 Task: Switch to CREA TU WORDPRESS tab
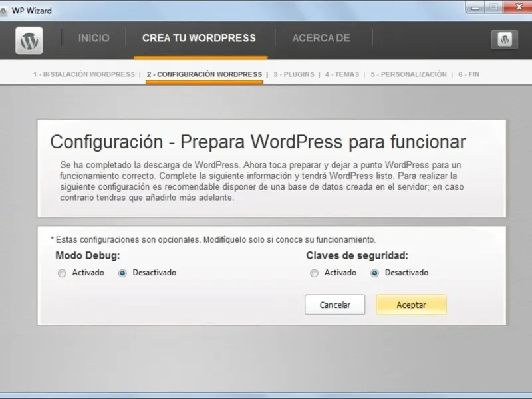pyautogui.click(x=199, y=38)
